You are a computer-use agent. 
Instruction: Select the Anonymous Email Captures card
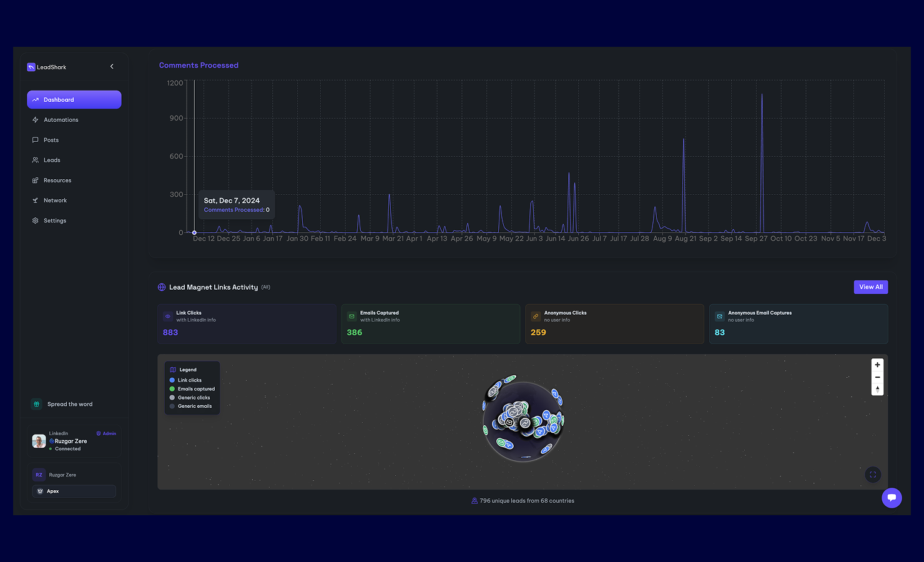[798, 323]
